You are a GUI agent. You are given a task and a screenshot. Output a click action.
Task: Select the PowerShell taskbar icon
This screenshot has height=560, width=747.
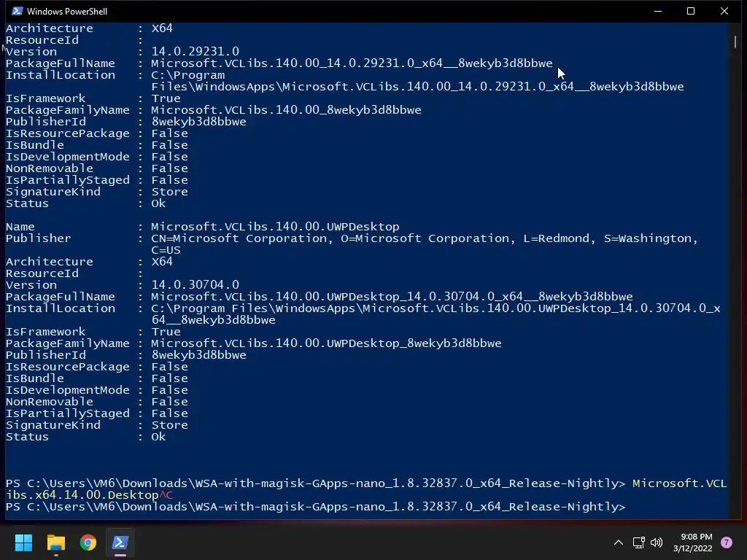click(x=120, y=542)
